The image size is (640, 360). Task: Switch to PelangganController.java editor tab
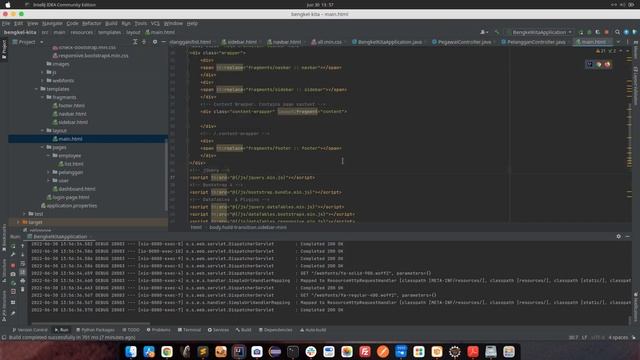point(533,42)
